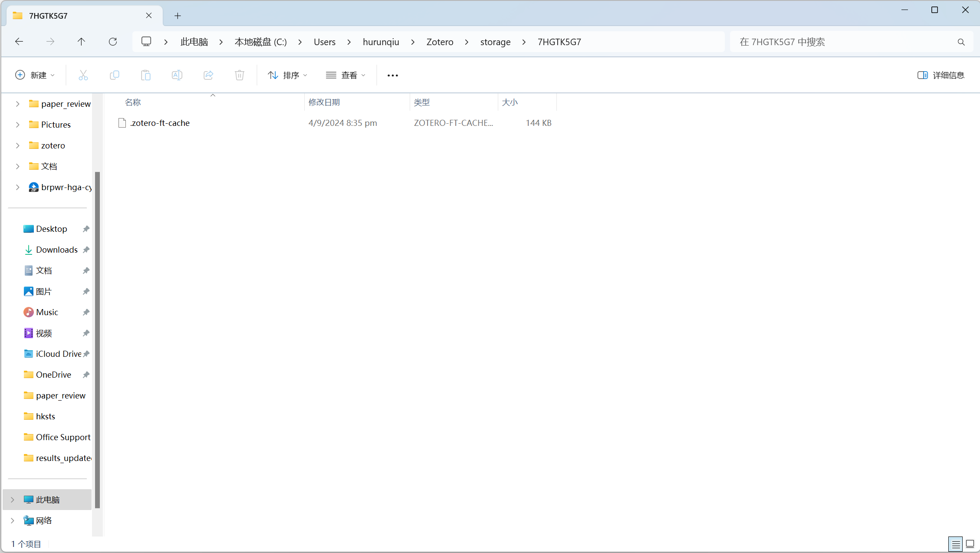Open a new tab with plus button
The image size is (980, 553).
(178, 16)
